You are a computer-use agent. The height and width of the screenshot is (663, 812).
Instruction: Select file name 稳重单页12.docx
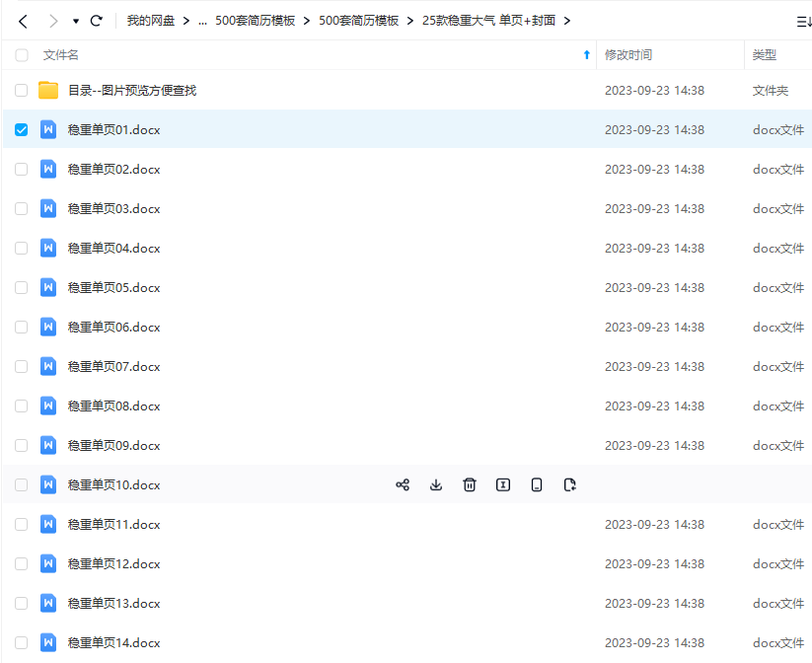point(113,564)
